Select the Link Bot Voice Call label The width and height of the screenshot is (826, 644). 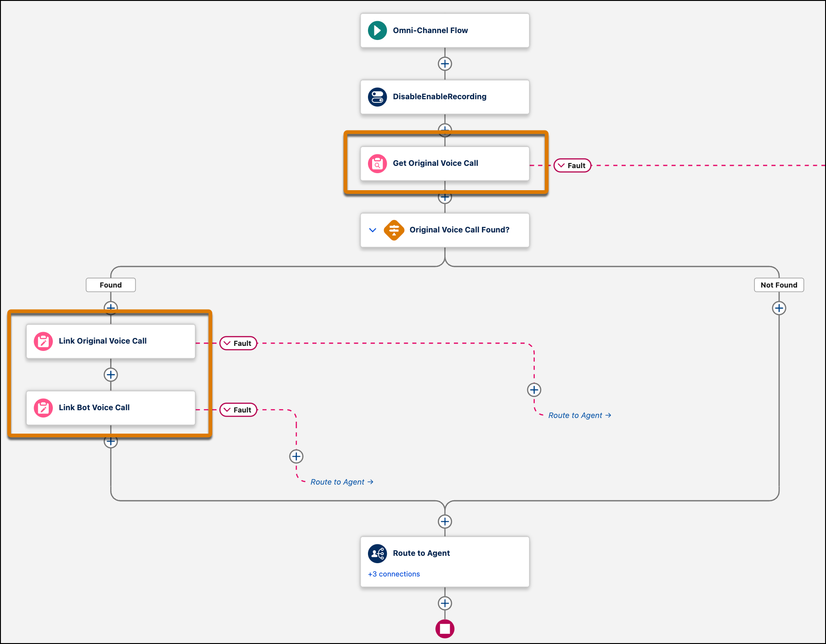[x=94, y=407]
